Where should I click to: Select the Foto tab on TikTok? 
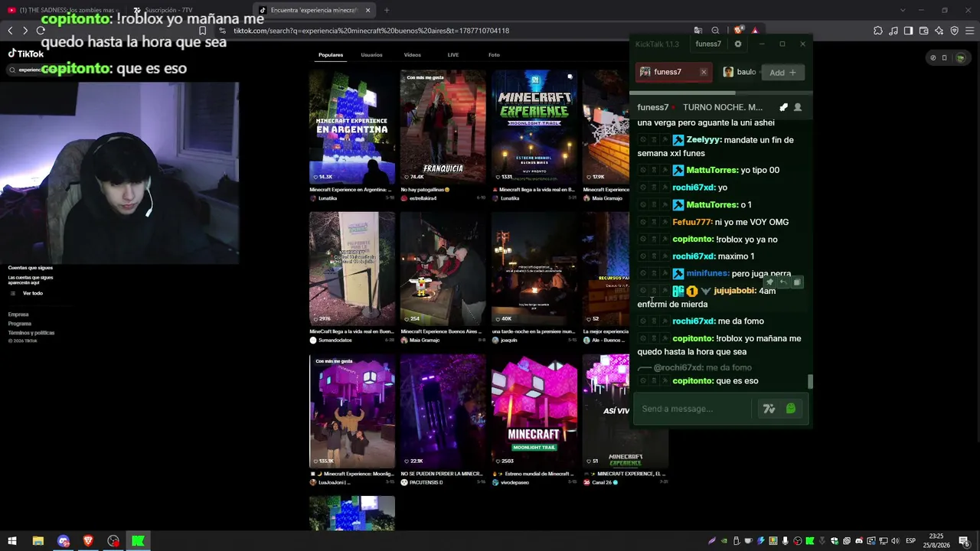coord(494,55)
